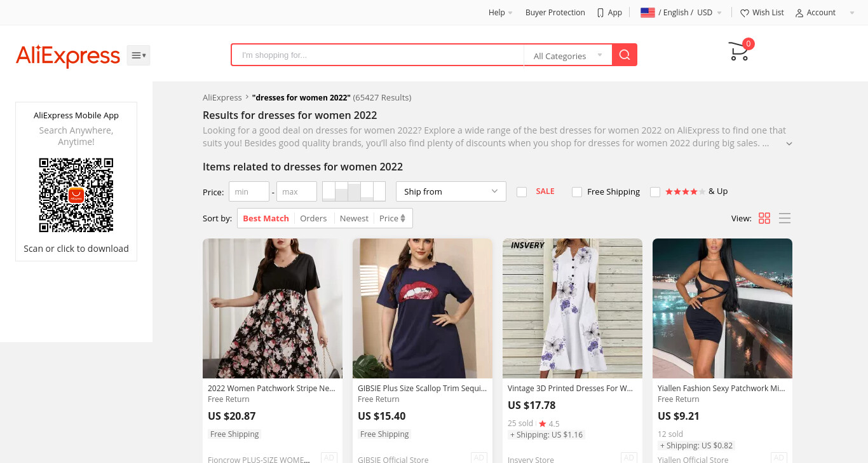Expand the results description chevron
Image resolution: width=868 pixels, height=463 pixels.
click(789, 144)
